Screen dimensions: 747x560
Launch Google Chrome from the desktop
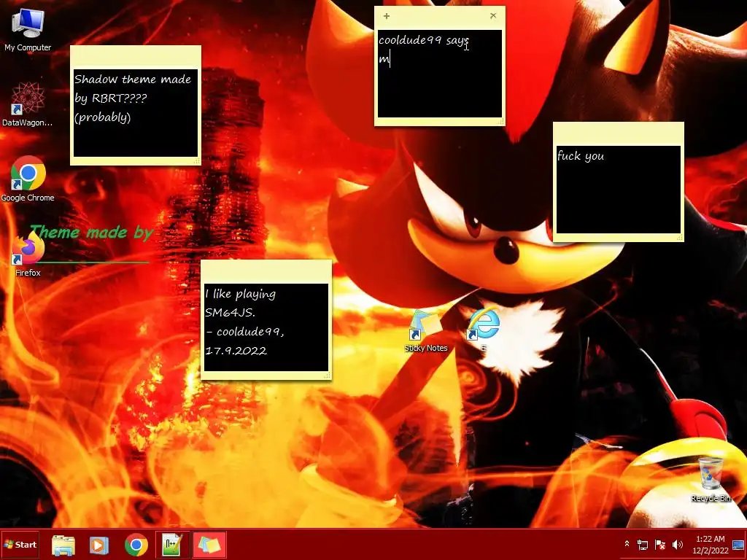28,179
